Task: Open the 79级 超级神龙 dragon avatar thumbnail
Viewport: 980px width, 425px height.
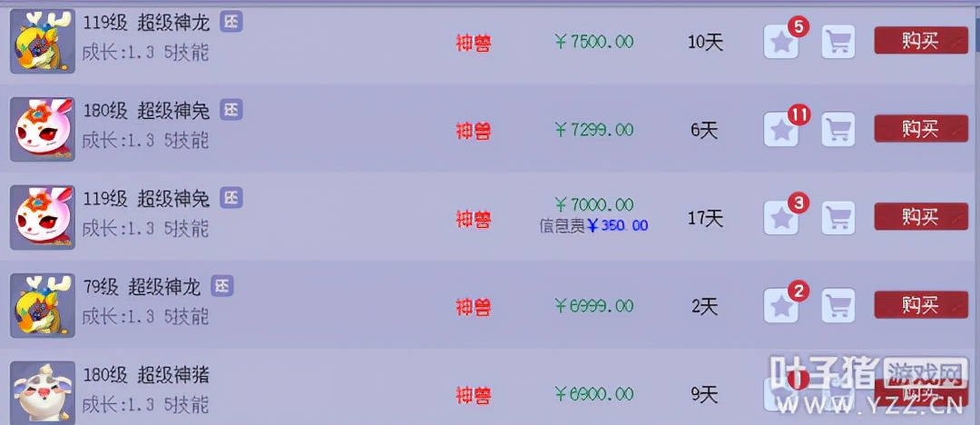Action: coord(42,306)
